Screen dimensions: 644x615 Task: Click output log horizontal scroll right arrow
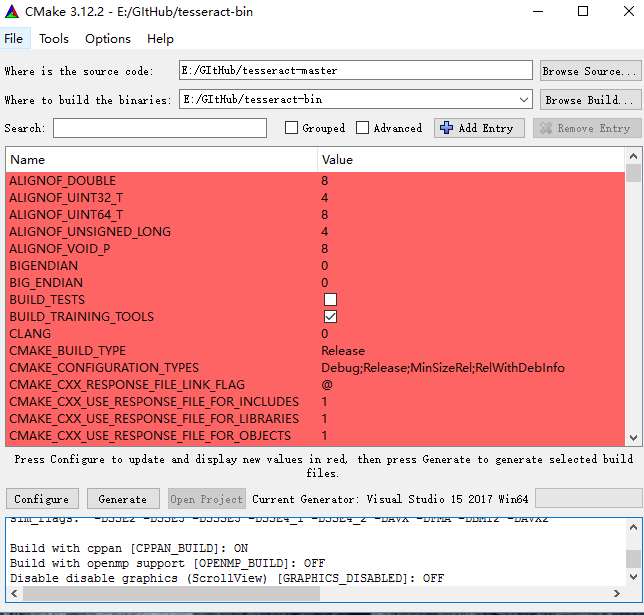pos(616,593)
